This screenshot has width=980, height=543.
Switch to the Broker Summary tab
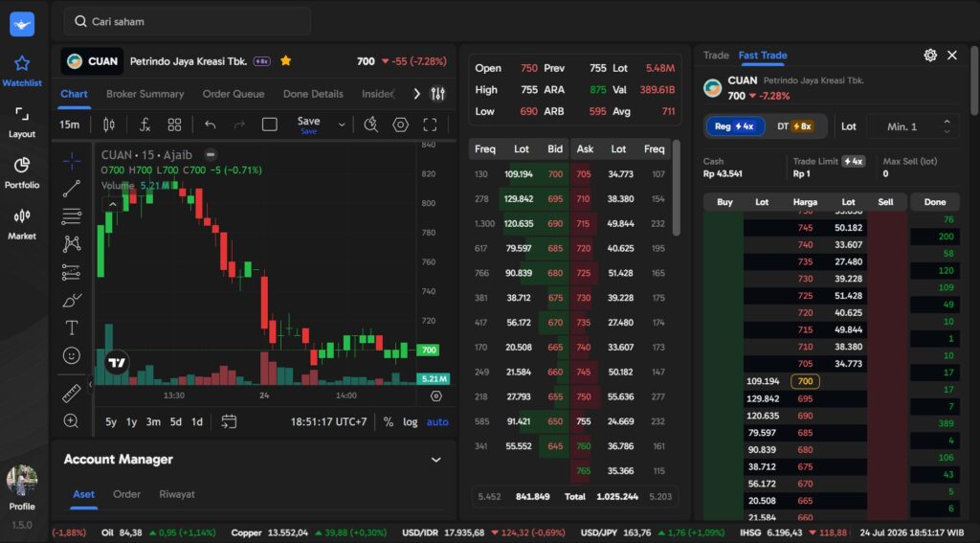145,94
